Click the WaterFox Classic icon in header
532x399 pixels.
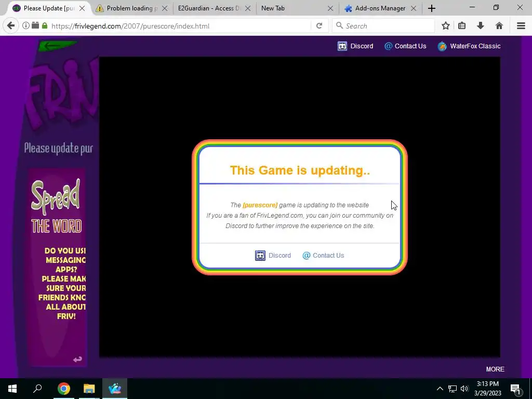pyautogui.click(x=442, y=46)
